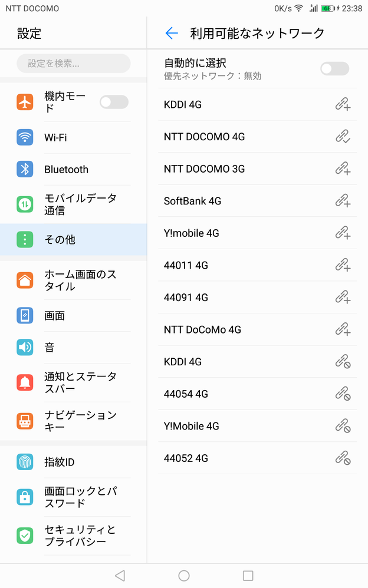
Task: Toggle the 機内モード switch
Action: pyautogui.click(x=114, y=102)
